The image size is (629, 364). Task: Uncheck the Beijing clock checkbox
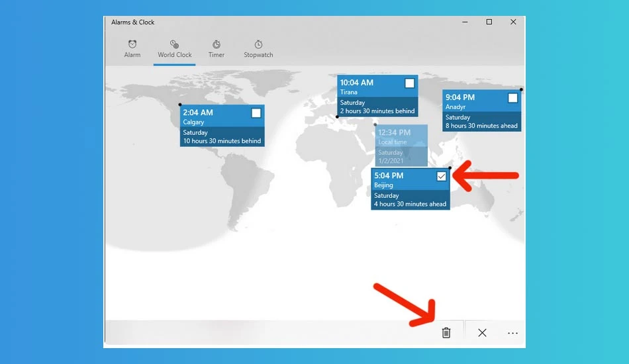(x=441, y=176)
